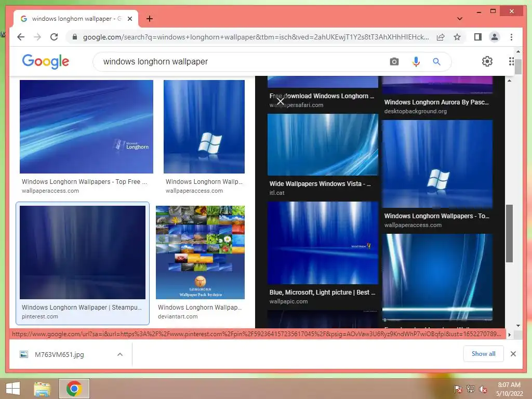The width and height of the screenshot is (532, 399).
Task: Reload the current page
Action: click(x=54, y=37)
